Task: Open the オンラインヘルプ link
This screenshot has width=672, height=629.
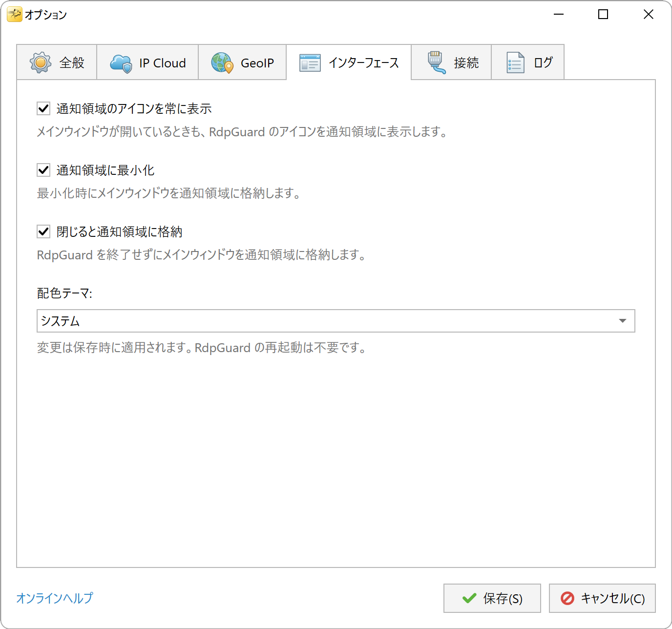Action: 55,598
